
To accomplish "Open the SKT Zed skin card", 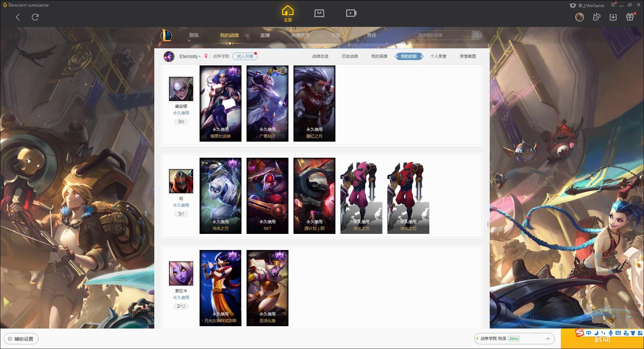I will point(267,196).
